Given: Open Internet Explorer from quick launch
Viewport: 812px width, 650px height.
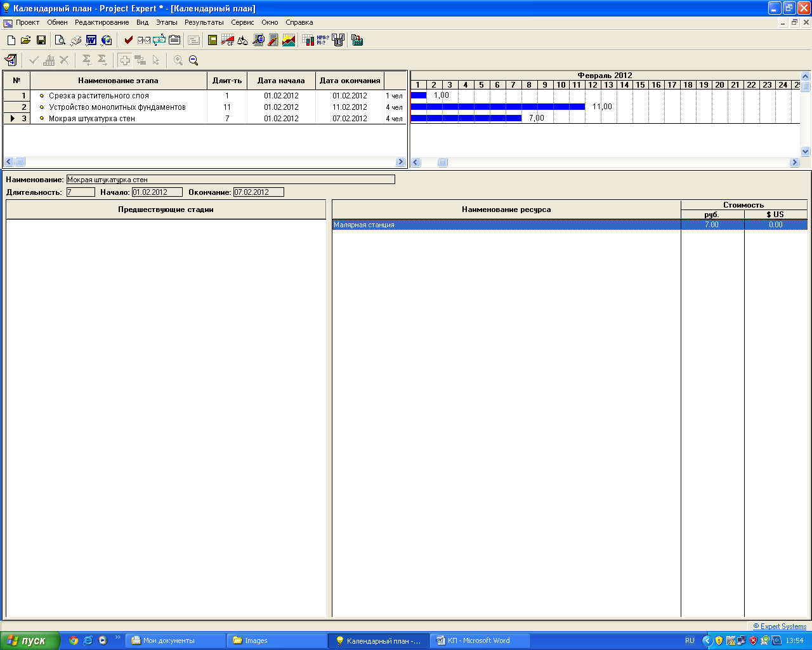Looking at the screenshot, I should (88, 640).
